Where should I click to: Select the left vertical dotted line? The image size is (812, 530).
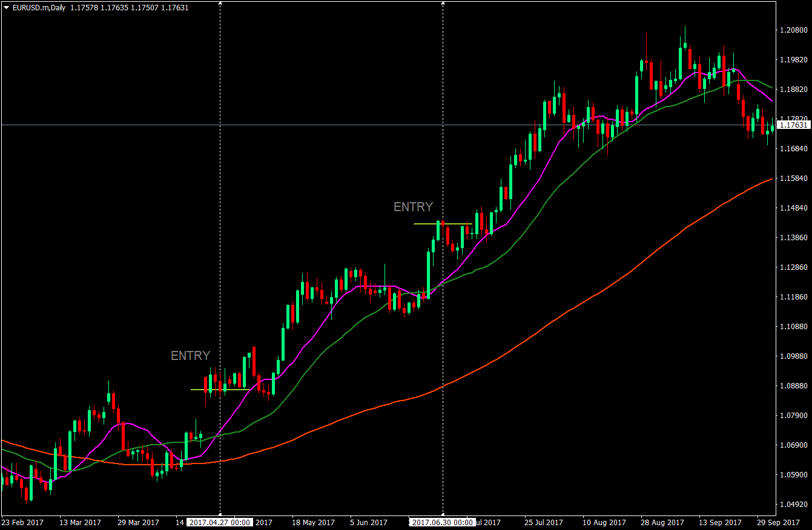coord(220,272)
